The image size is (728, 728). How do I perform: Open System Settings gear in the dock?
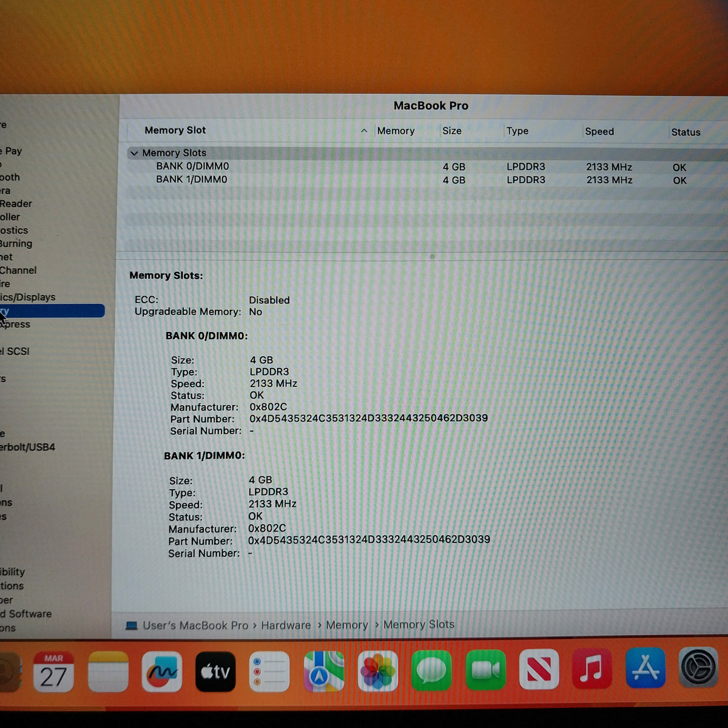698,667
